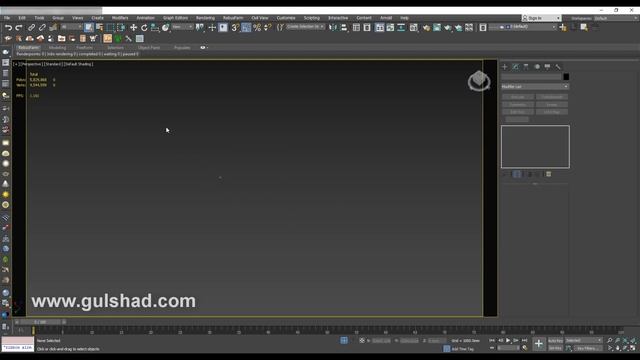
Task: Click the Add Time Tag label
Action: pyautogui.click(x=462, y=349)
